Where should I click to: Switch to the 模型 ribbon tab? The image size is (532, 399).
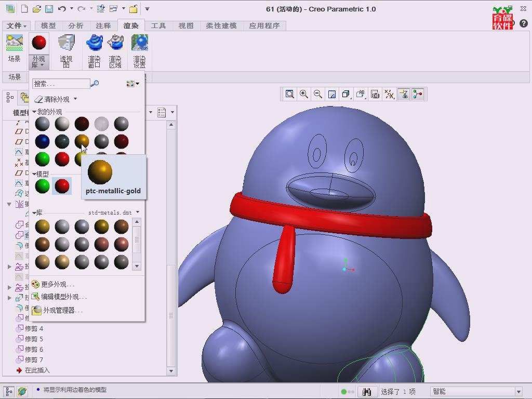pos(48,26)
